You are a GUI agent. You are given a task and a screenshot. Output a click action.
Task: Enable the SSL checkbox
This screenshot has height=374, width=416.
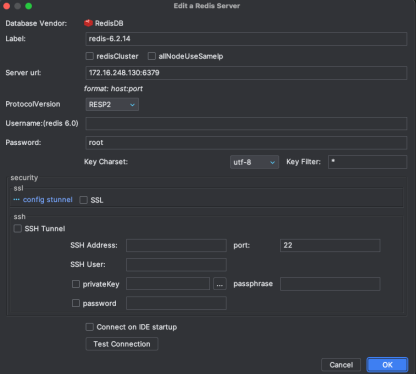click(84, 200)
